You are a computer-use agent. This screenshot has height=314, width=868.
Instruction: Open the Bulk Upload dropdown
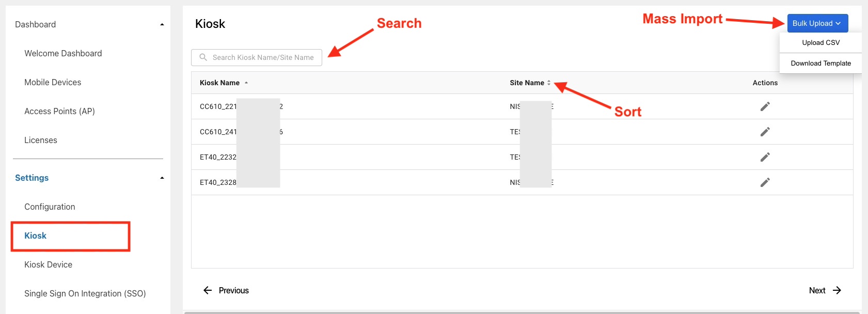coord(817,23)
